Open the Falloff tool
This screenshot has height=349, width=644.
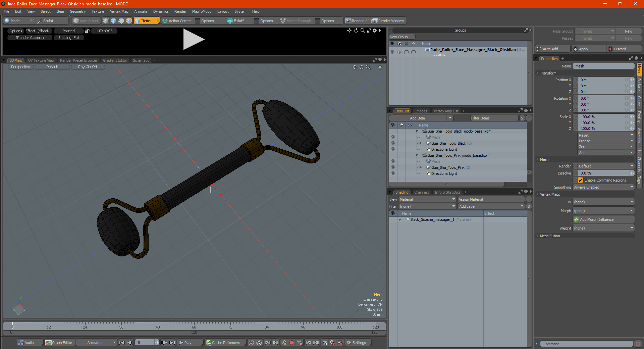(236, 21)
